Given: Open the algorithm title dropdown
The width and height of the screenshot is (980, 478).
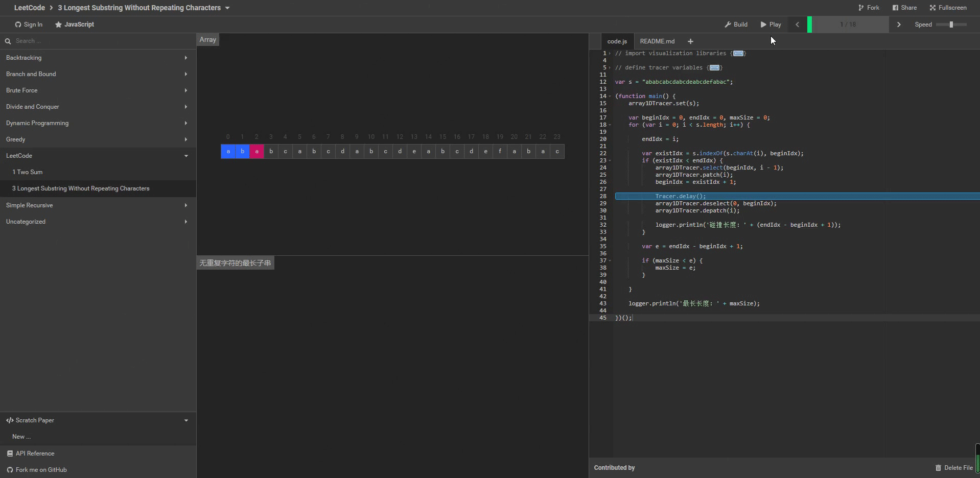Looking at the screenshot, I should click(x=227, y=8).
